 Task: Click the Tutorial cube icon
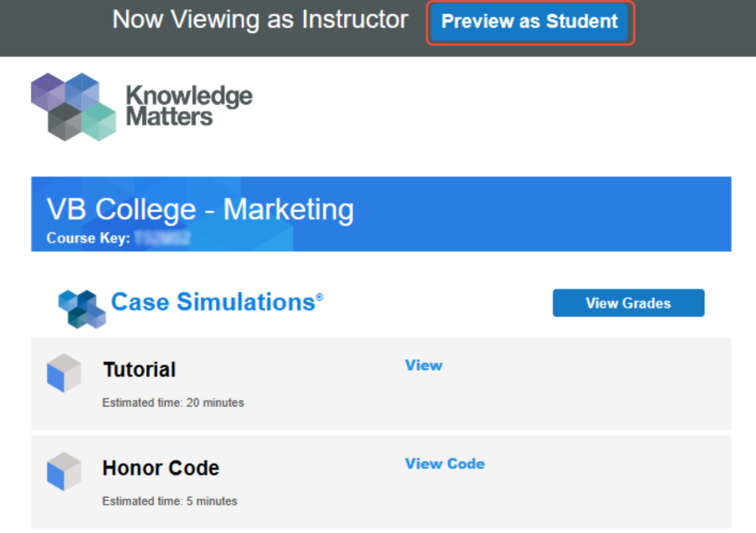pyautogui.click(x=64, y=374)
